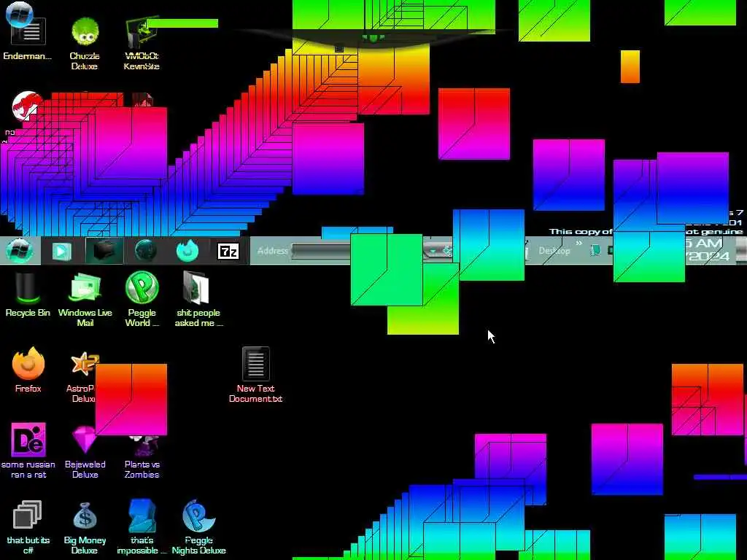Expand the Desktop toolbar chevron
The image size is (747, 560).
coord(579,244)
